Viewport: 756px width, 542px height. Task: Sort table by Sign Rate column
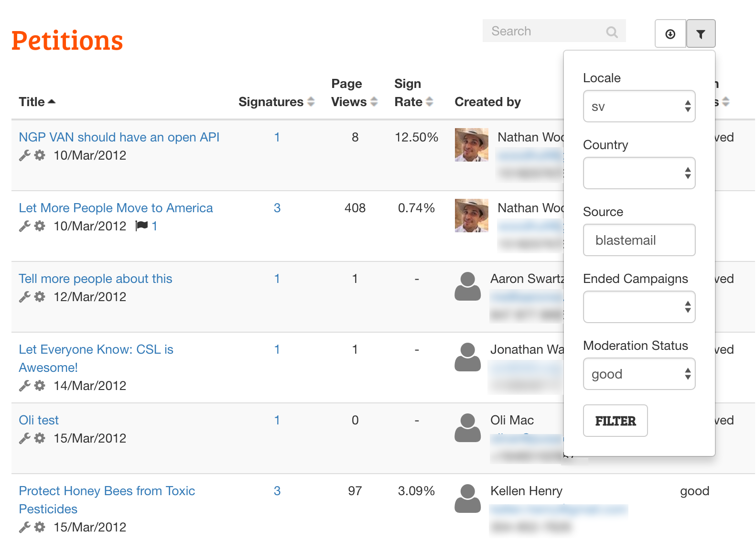coord(413,93)
